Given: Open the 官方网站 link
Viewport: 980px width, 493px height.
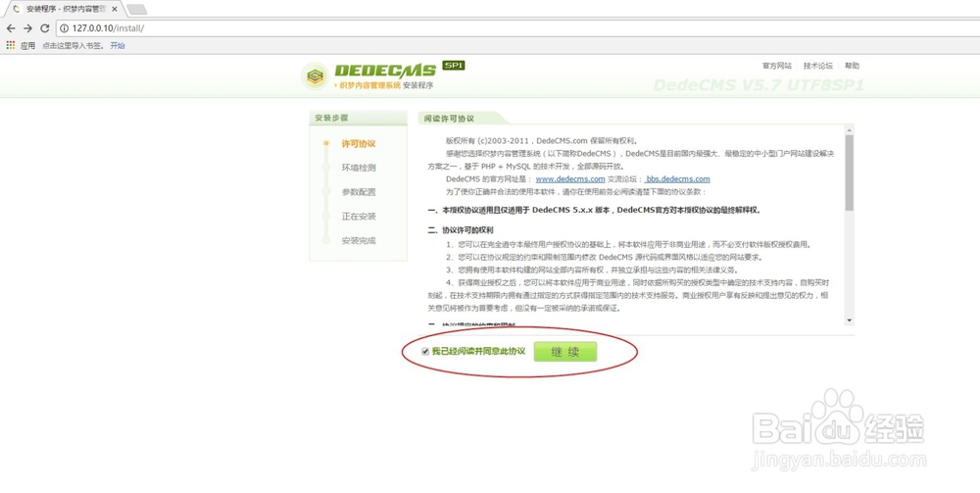Looking at the screenshot, I should pos(777,66).
